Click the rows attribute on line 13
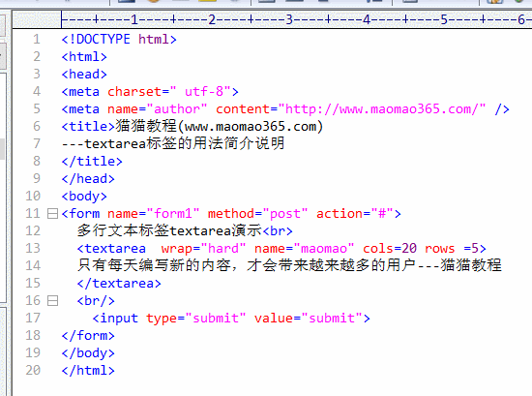 coord(440,248)
